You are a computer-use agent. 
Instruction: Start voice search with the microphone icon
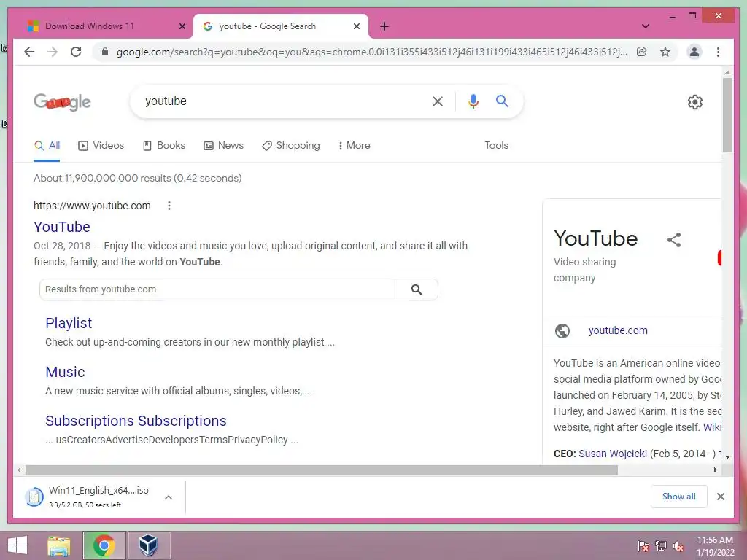[473, 101]
